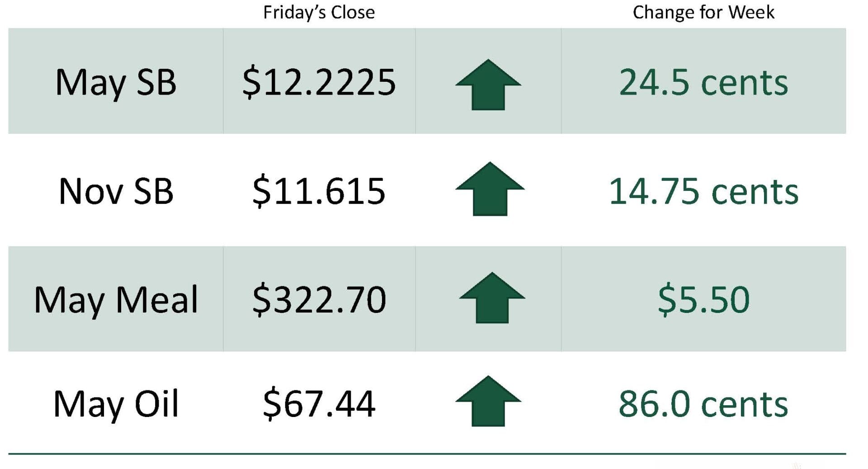Select the May Meal up arrow
Image resolution: width=868 pixels, height=469 pixels.
pyautogui.click(x=492, y=298)
